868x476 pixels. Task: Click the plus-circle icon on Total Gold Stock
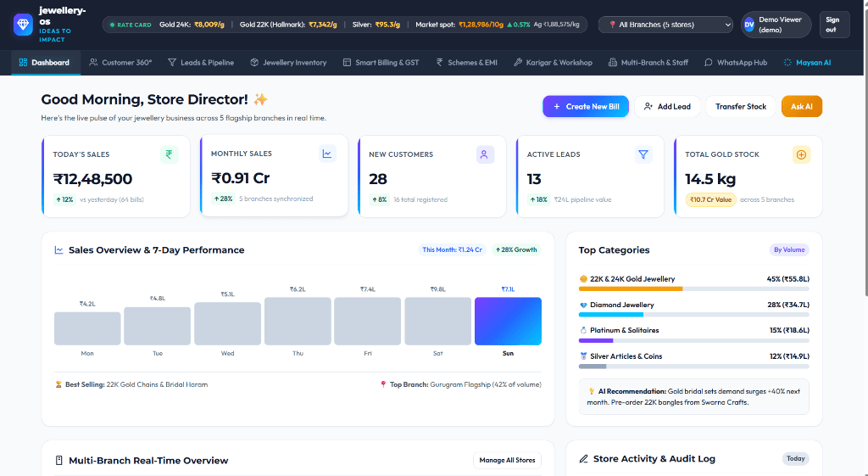(801, 154)
